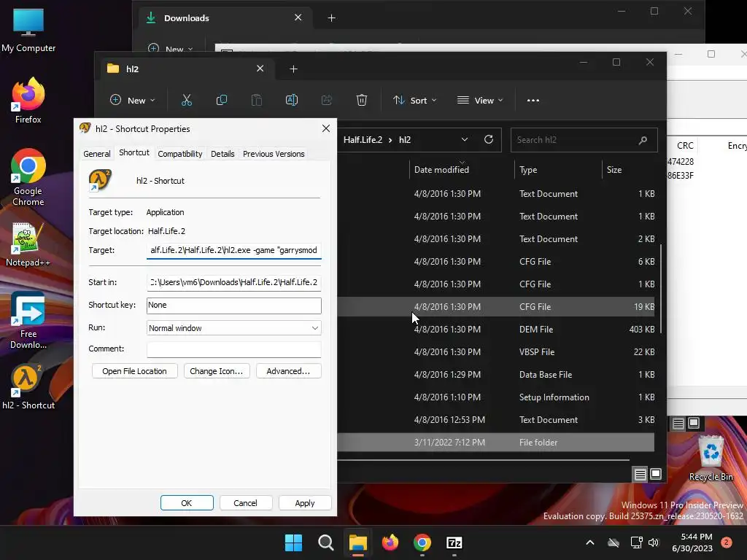Open the Recycle Bin on desktop
The width and height of the screenshot is (747, 560).
[x=711, y=458]
